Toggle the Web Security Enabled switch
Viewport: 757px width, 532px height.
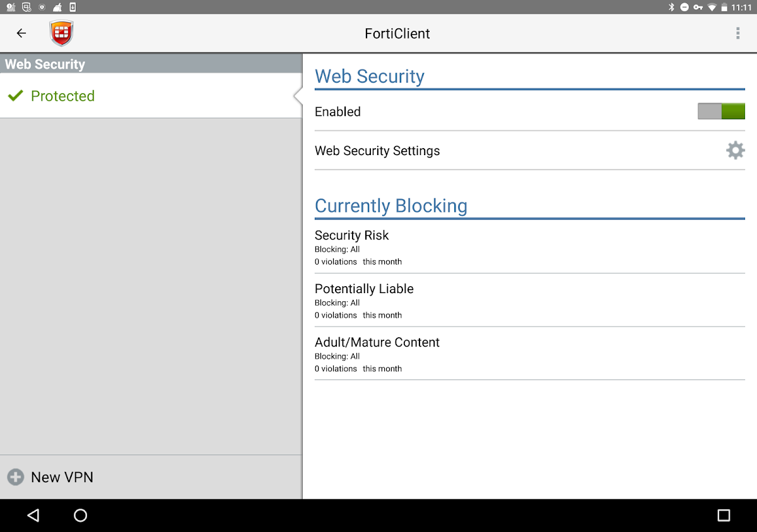point(721,112)
